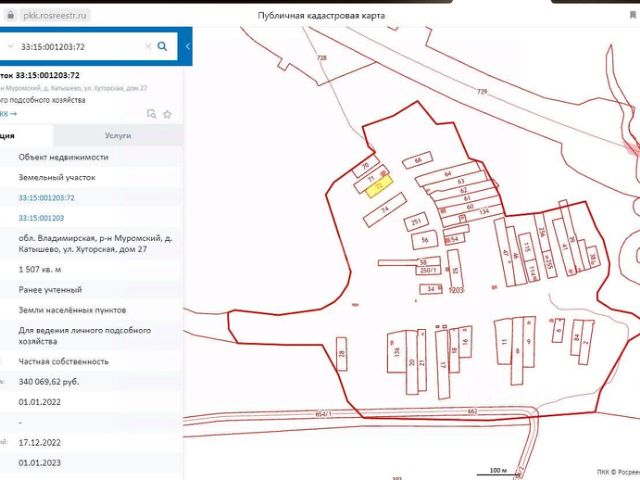This screenshot has width=640, height=480.
Task: Select yellow highlighted parcel 72
Action: click(x=379, y=188)
